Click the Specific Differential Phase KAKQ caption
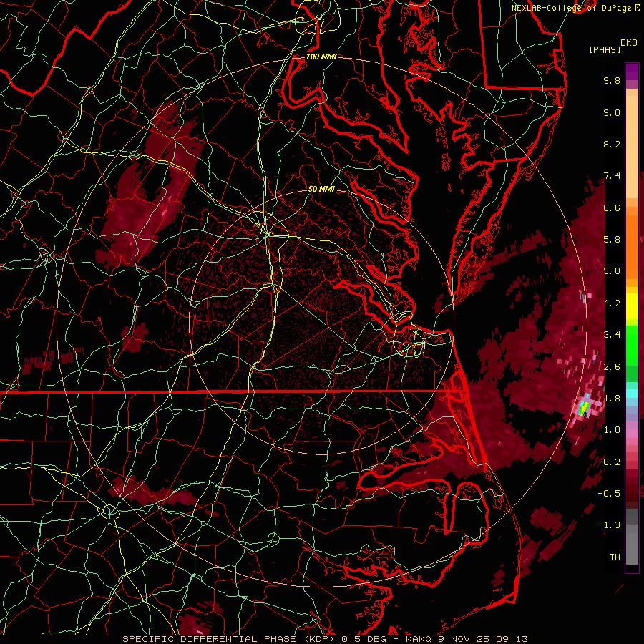 click(x=325, y=639)
